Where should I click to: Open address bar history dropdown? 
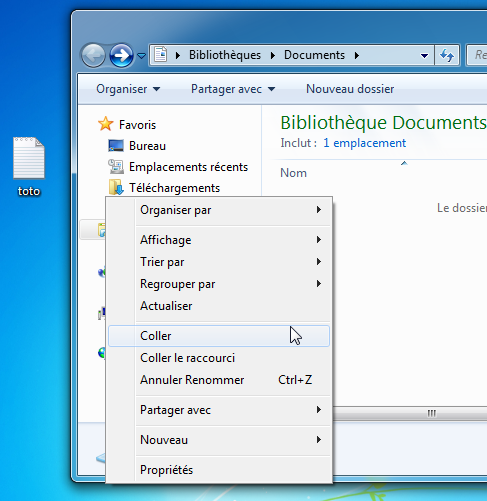coord(424,56)
